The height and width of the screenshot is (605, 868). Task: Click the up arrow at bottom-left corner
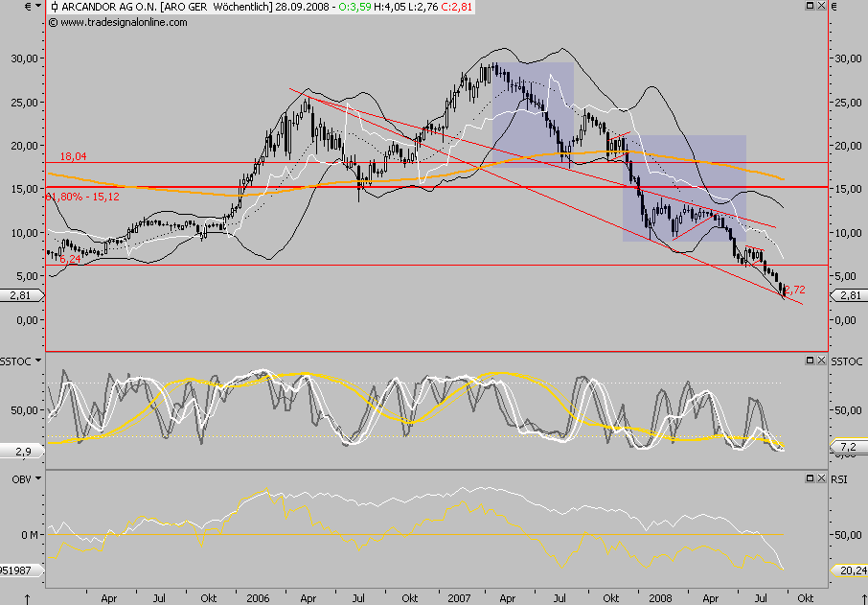(x=29, y=598)
